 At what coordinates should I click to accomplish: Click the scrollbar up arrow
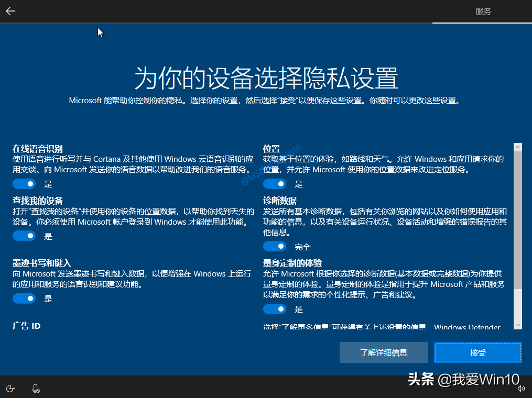518,147
